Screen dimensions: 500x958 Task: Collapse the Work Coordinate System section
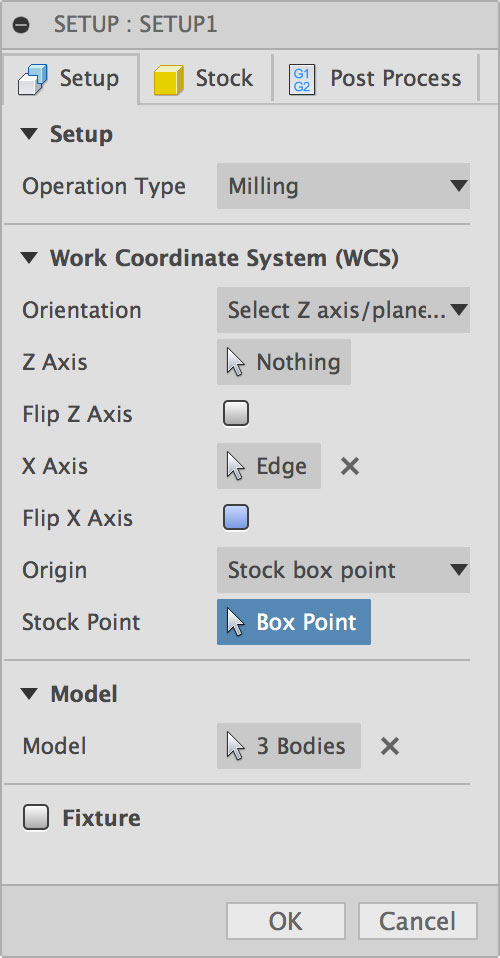point(29,258)
